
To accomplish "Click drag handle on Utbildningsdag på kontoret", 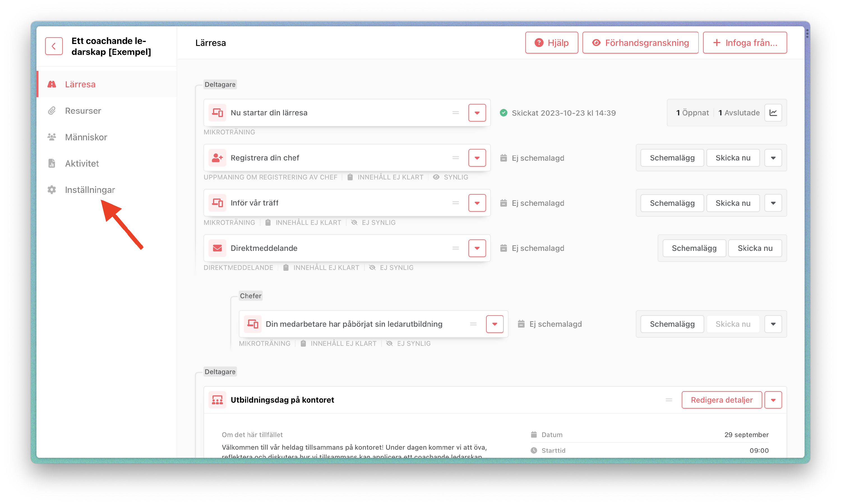I will tap(669, 400).
